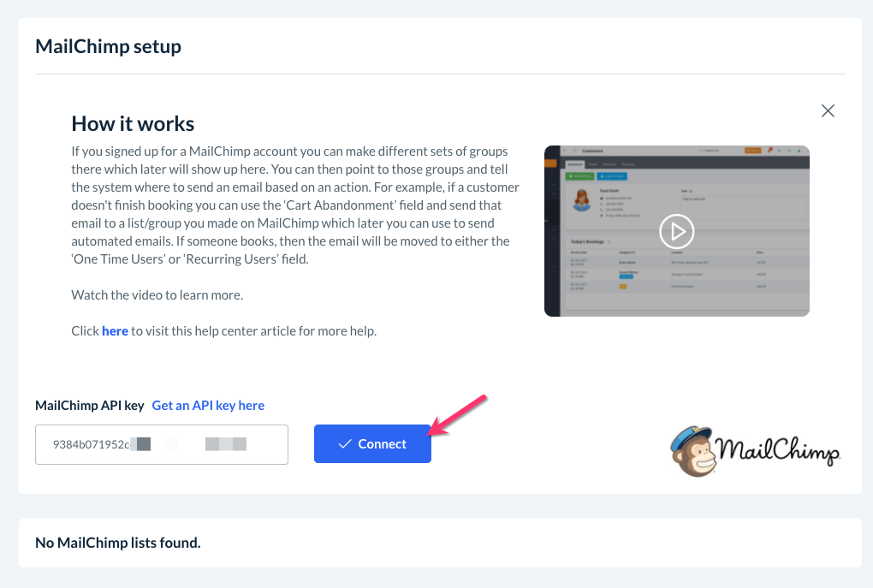873x588 pixels.
Task: Click the Connect button
Action: [x=372, y=444]
